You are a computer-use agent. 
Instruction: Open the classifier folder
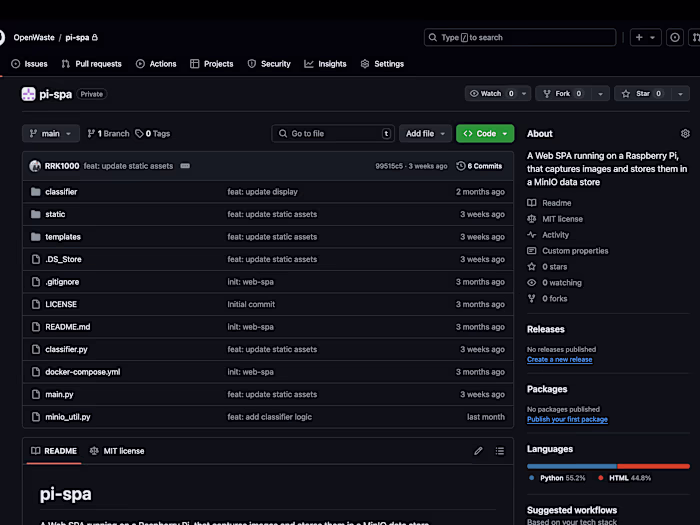[61, 192]
